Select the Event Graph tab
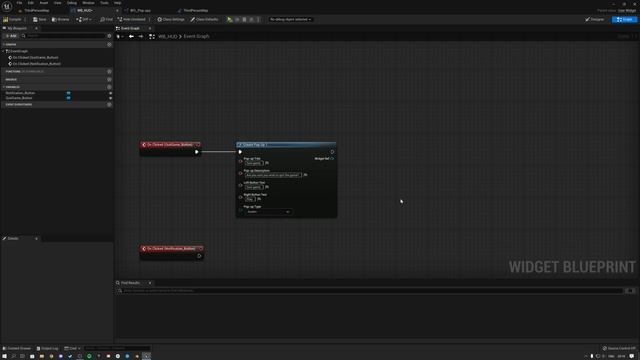The height and width of the screenshot is (360, 640). point(130,28)
